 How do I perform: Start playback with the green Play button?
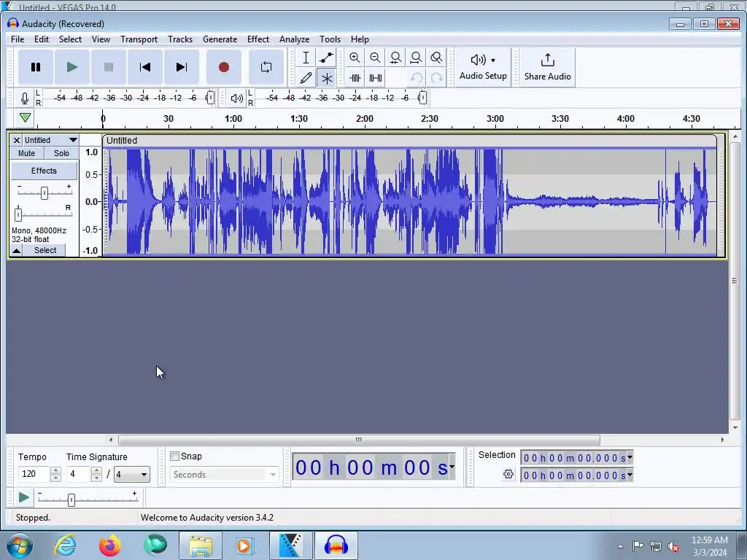coord(72,67)
